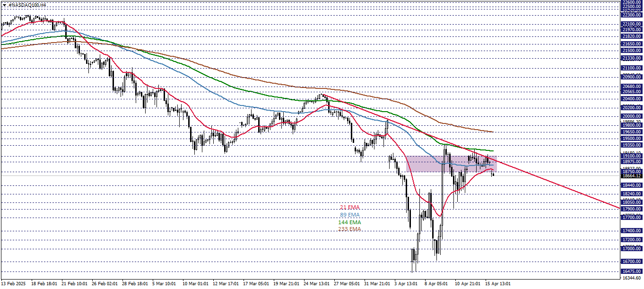This screenshot has width=644, height=289.
Task: Click the 21500.00 price level label
Action: [x=632, y=50]
